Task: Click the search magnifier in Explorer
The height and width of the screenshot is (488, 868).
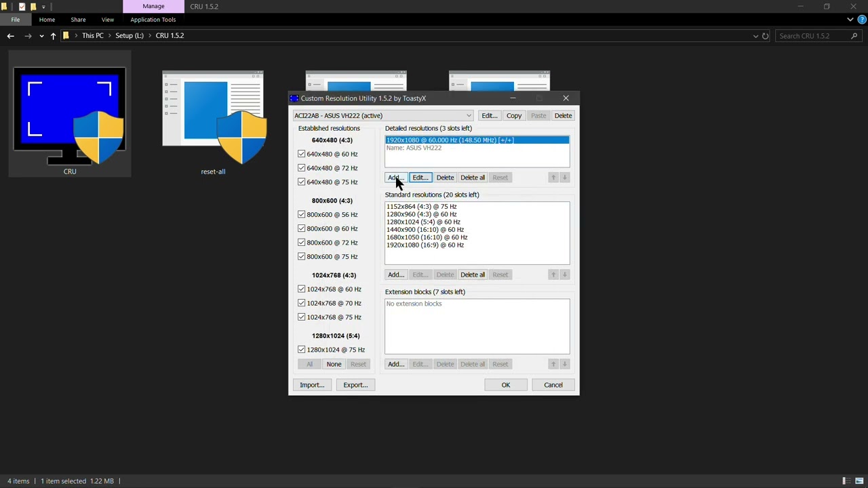Action: [854, 36]
